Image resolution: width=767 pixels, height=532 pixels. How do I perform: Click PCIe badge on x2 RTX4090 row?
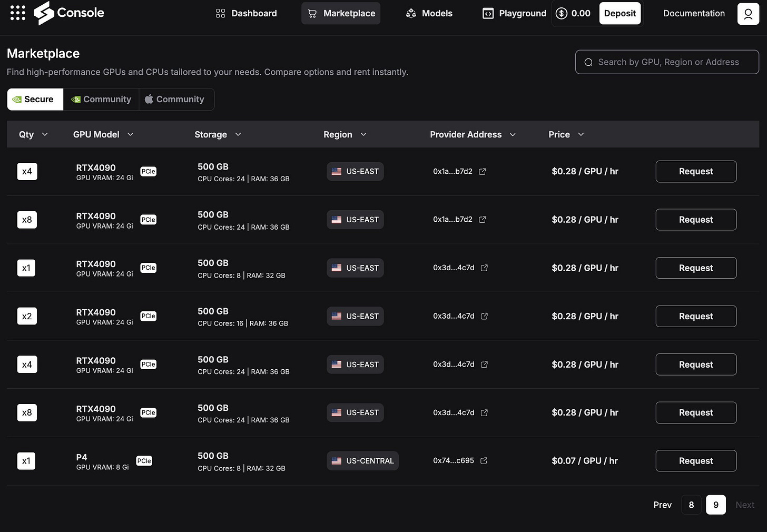pyautogui.click(x=148, y=316)
